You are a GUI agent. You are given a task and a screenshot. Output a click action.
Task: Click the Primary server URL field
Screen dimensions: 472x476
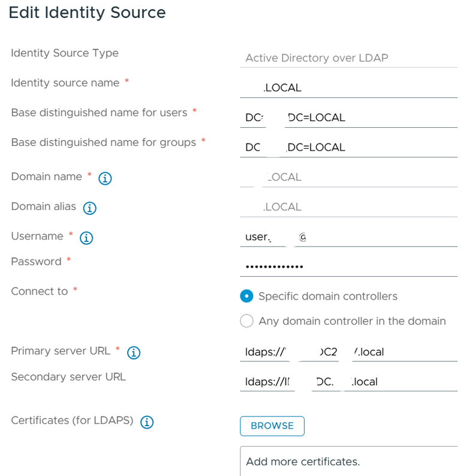[348, 352]
